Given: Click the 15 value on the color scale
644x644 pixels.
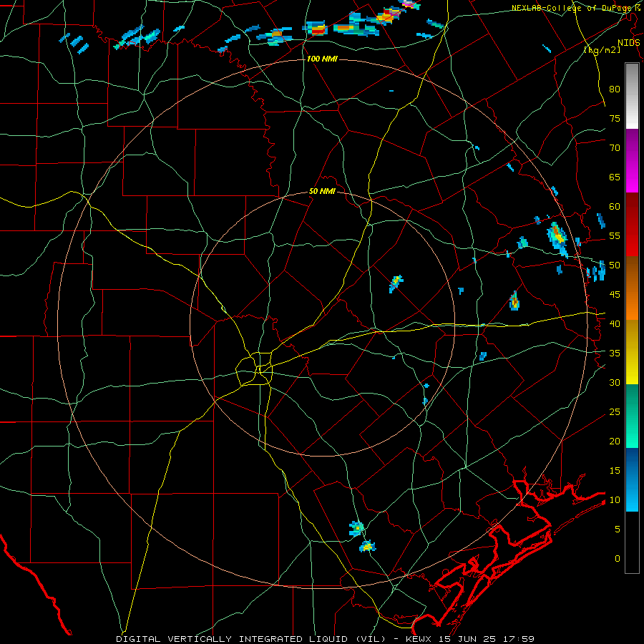Looking at the screenshot, I should [x=615, y=471].
